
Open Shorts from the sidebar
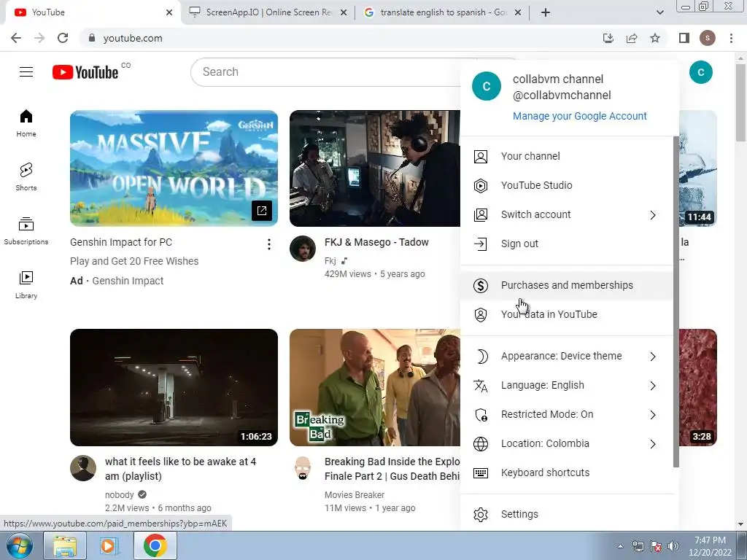26,176
